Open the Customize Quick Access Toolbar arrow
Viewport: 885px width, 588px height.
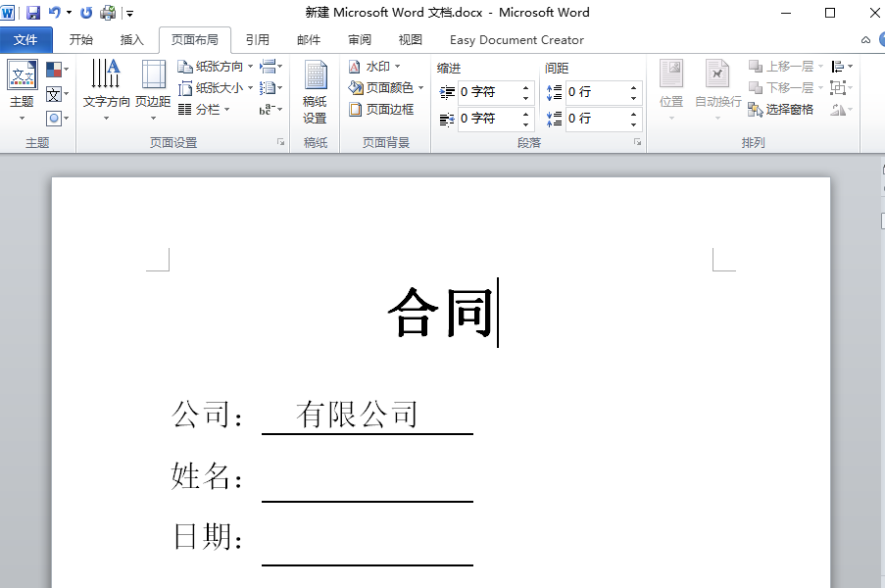(129, 13)
